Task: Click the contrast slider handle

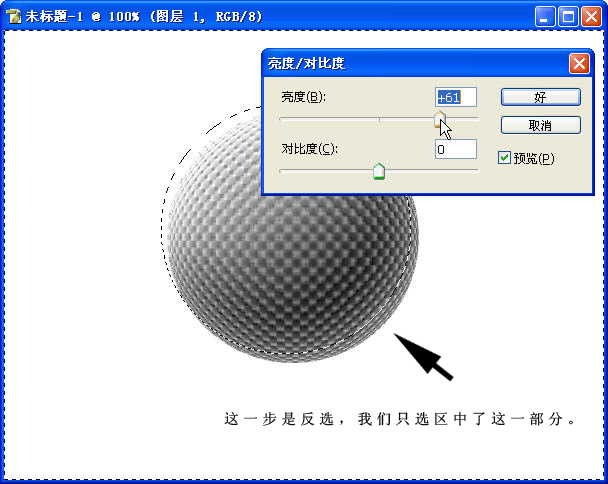Action: [x=379, y=171]
